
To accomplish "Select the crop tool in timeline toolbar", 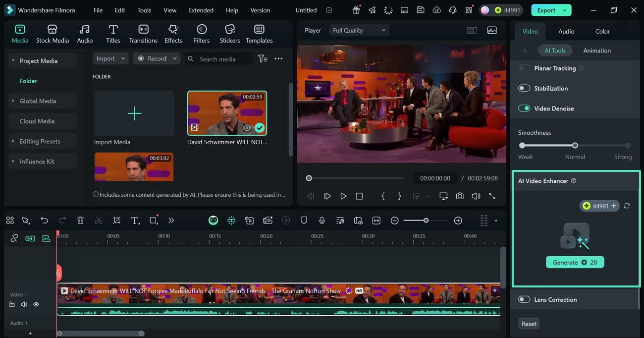I will click(x=116, y=221).
